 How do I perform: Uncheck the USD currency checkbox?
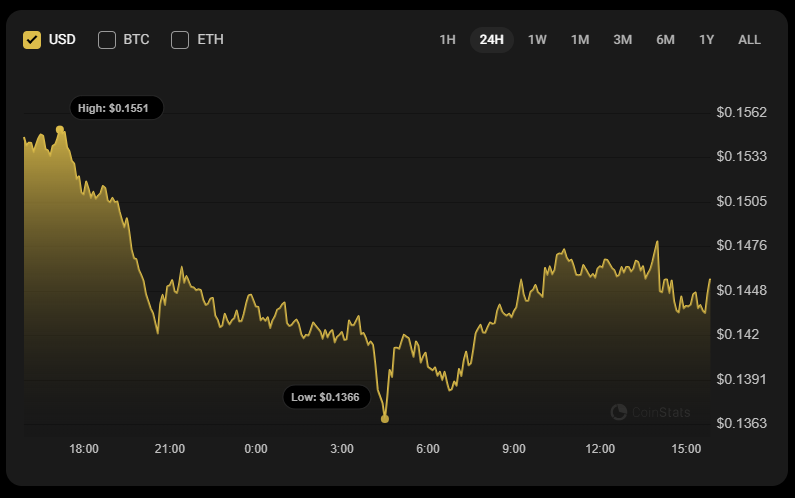click(32, 40)
